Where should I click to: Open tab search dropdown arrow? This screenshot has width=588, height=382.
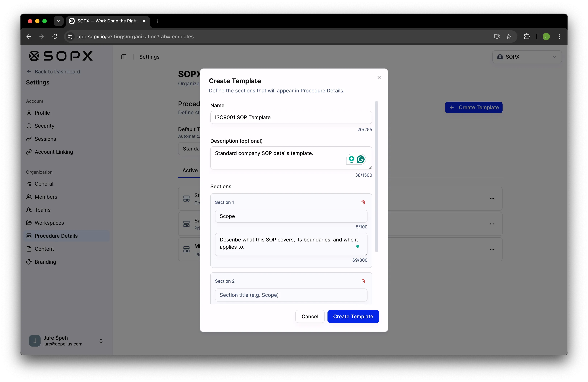58,21
